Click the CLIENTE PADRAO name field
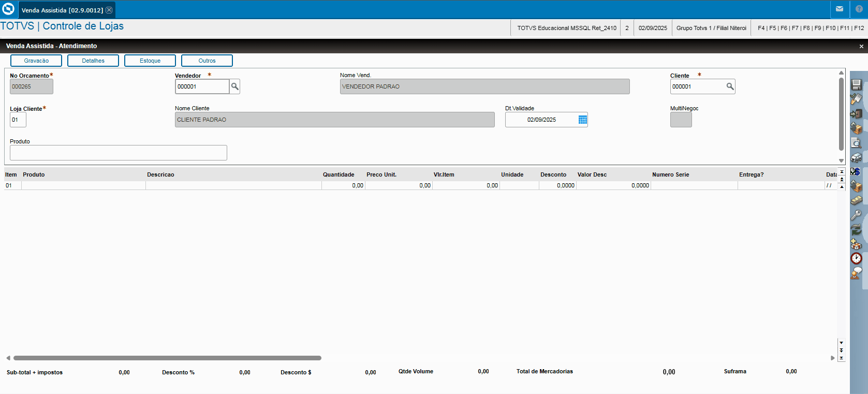The width and height of the screenshot is (868, 394). 334,120
